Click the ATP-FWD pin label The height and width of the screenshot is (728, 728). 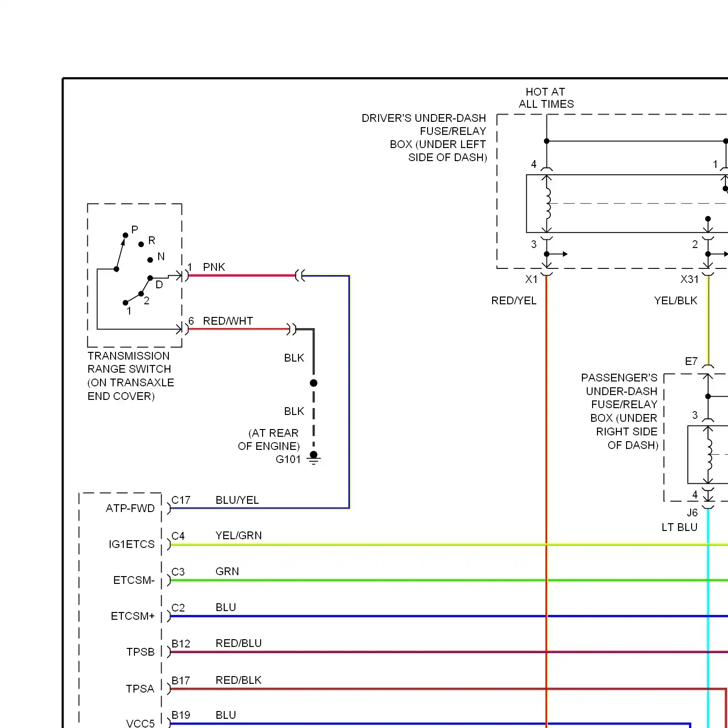pyautogui.click(x=130, y=508)
